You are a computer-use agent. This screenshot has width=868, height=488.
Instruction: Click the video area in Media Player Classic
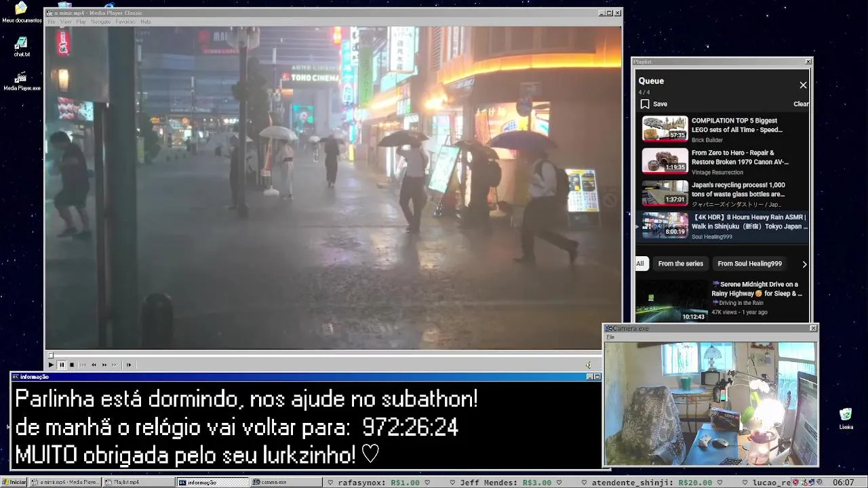point(333,188)
